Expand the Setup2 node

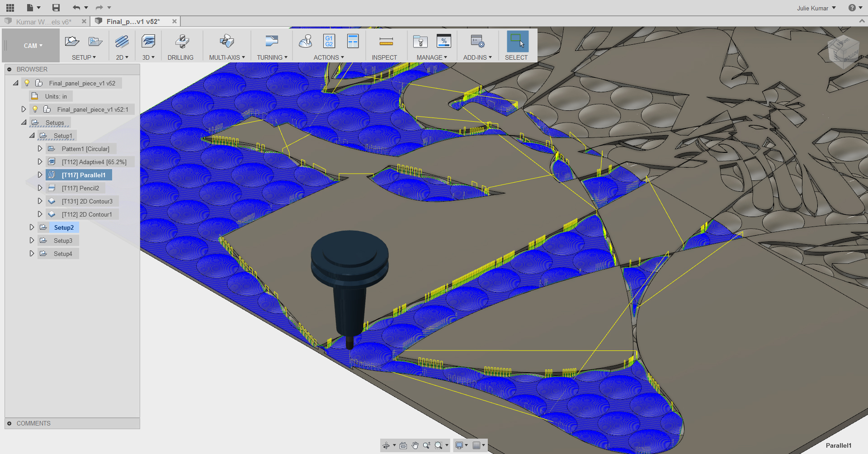click(x=32, y=227)
